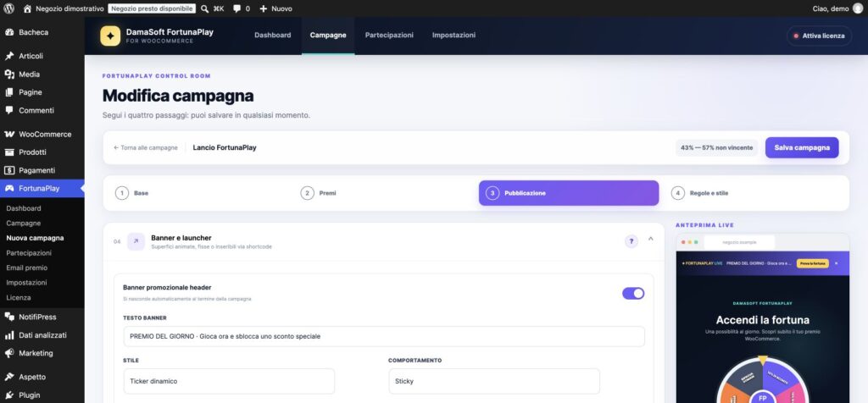Click the Lancio FortunaPlay campaign name field
868x403 pixels.
[225, 147]
